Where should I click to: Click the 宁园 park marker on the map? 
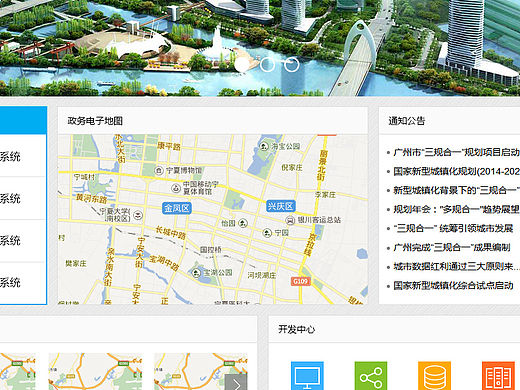[x=267, y=233]
